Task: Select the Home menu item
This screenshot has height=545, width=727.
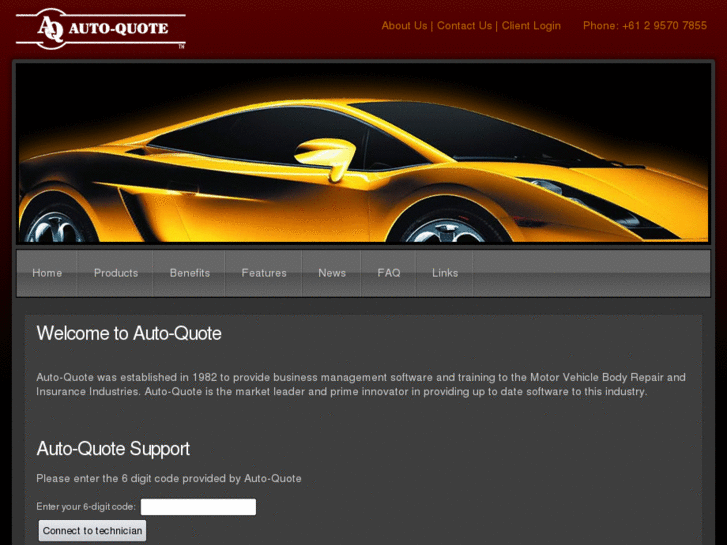Action: 47,273
